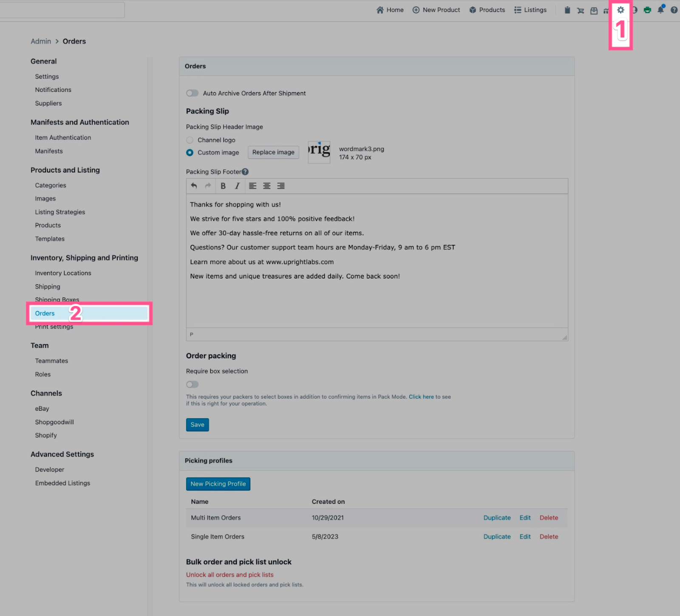Image resolution: width=680 pixels, height=616 pixels.
Task: Click the green printer icon
Action: [647, 10]
